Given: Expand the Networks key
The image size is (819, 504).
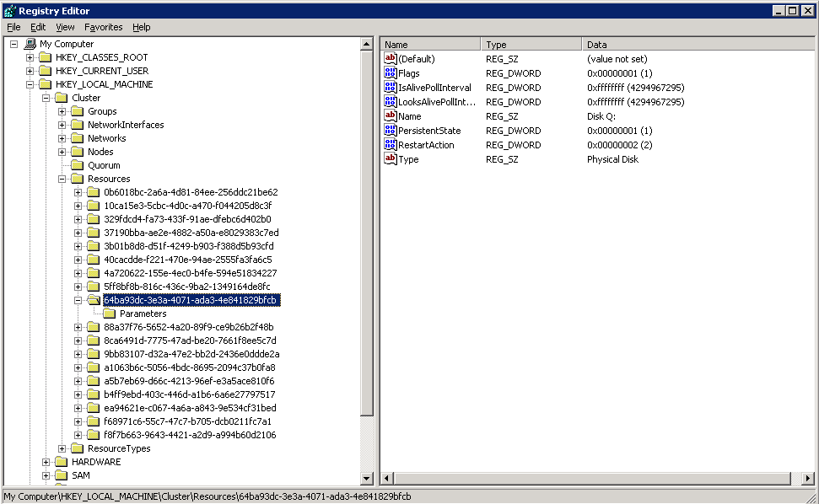Looking at the screenshot, I should 62,138.
